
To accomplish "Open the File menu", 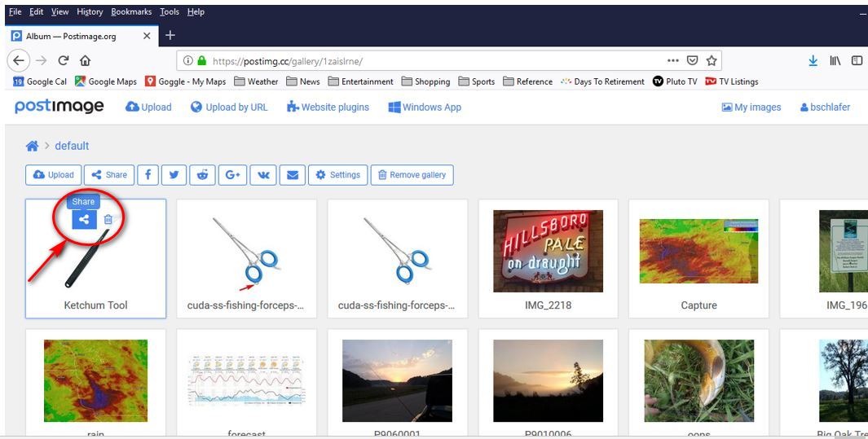I will 15,11.
